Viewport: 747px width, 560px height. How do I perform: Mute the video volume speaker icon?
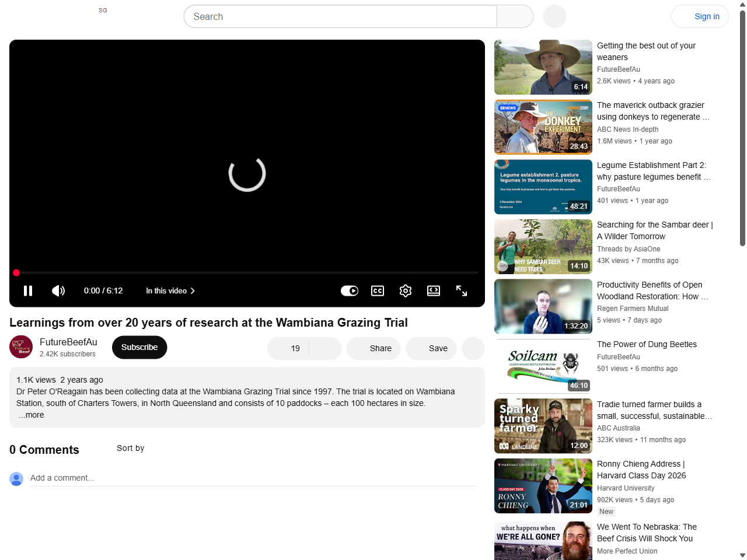(x=58, y=290)
